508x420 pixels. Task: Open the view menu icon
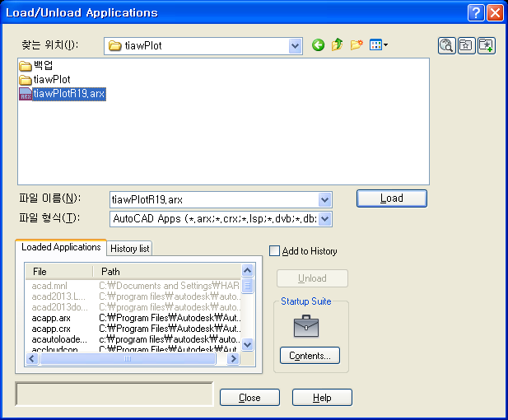coord(379,44)
